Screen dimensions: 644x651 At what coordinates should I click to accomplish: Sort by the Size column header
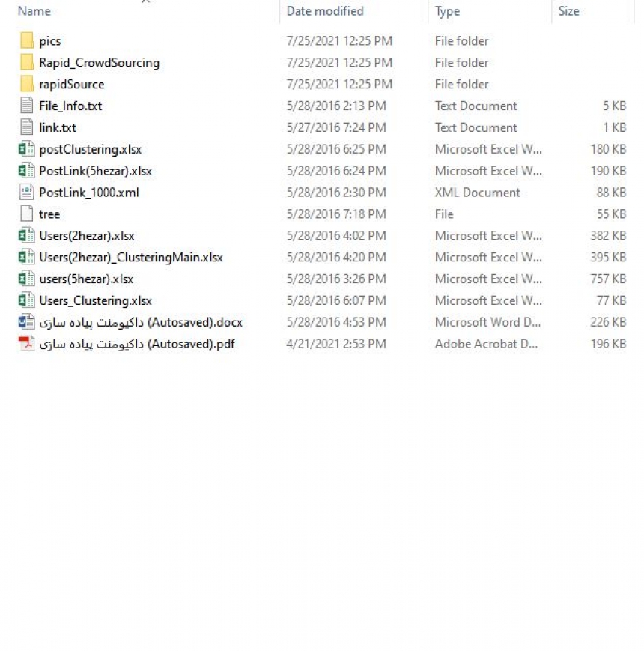click(x=568, y=11)
